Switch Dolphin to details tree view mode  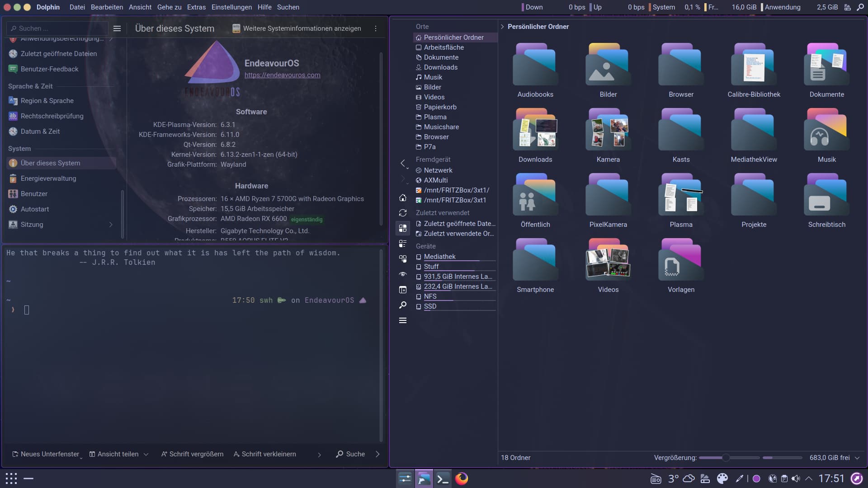[x=403, y=259]
